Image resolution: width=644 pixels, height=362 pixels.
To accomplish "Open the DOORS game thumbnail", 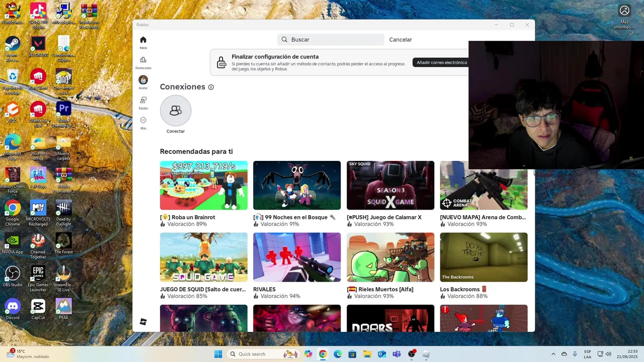I will (x=390, y=318).
